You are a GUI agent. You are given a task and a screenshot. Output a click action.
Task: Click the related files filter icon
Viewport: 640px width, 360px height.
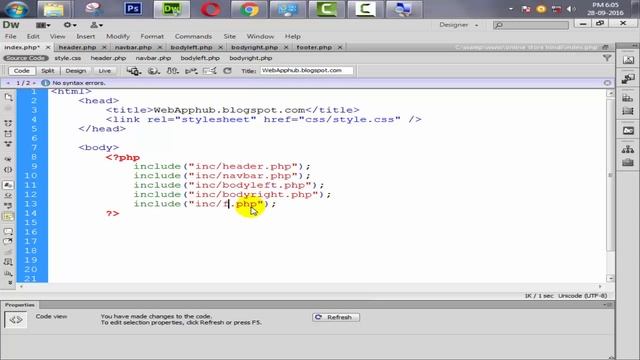point(607,58)
